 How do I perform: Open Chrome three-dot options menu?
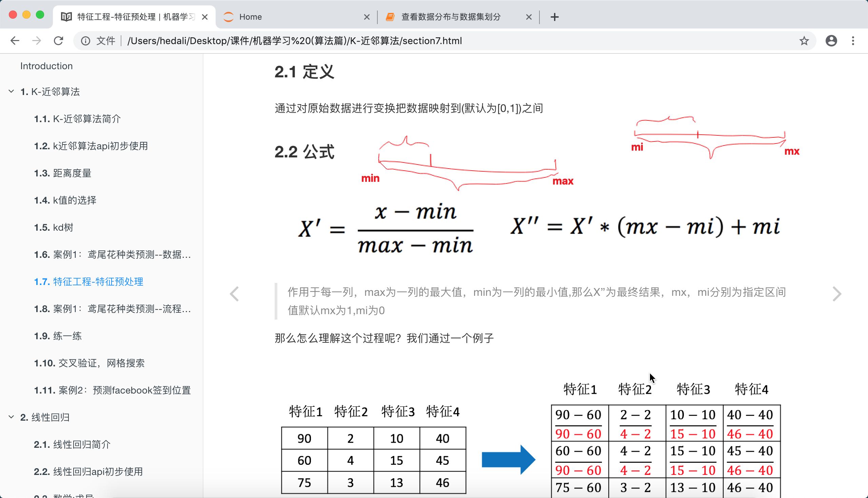tap(853, 41)
